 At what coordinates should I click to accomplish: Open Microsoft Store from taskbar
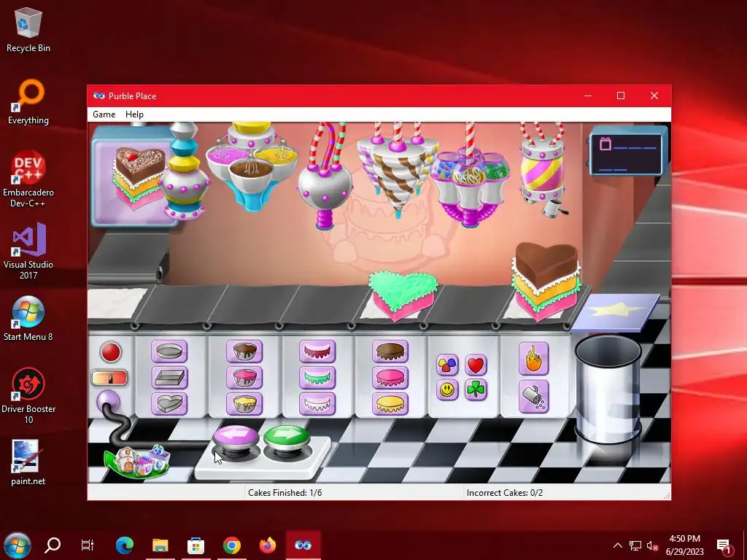(x=196, y=545)
